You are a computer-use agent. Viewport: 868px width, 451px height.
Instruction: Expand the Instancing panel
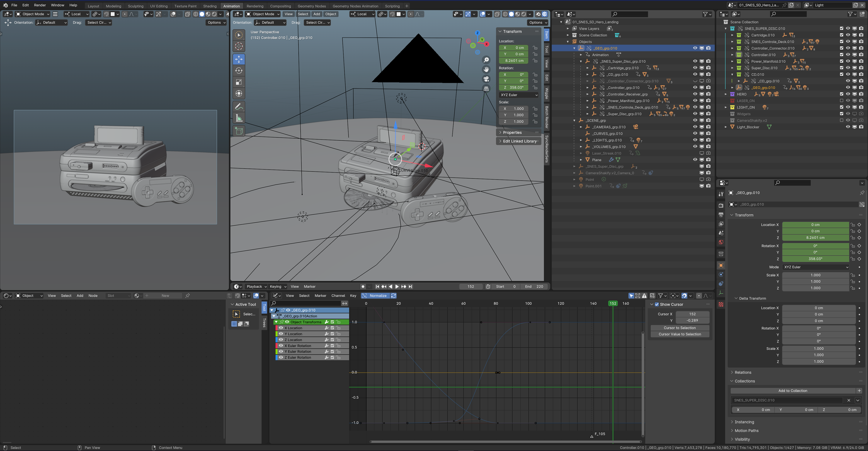coord(744,422)
